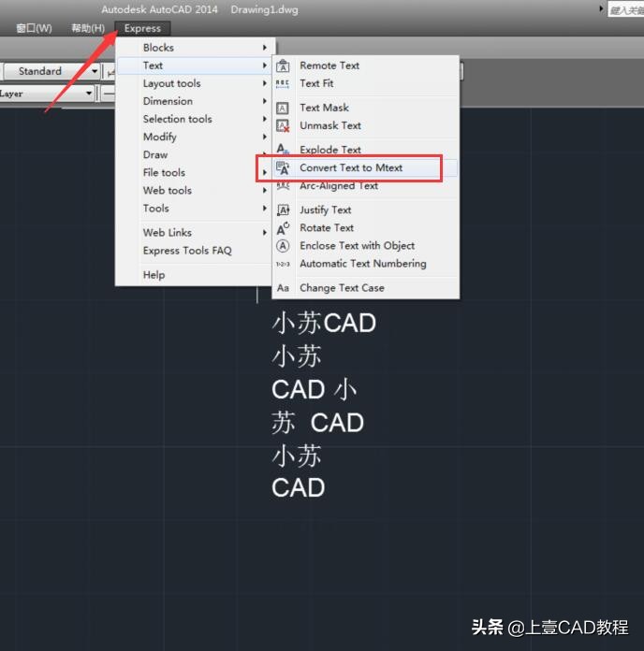Open the Selection tools submenu
This screenshot has height=651, width=644.
[x=195, y=119]
